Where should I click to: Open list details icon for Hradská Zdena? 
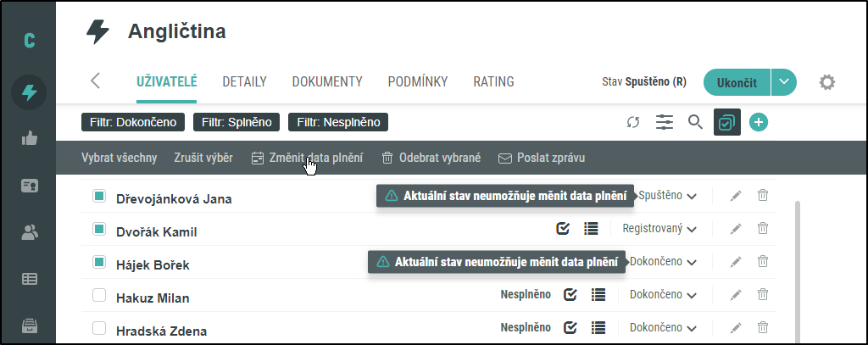pos(598,328)
